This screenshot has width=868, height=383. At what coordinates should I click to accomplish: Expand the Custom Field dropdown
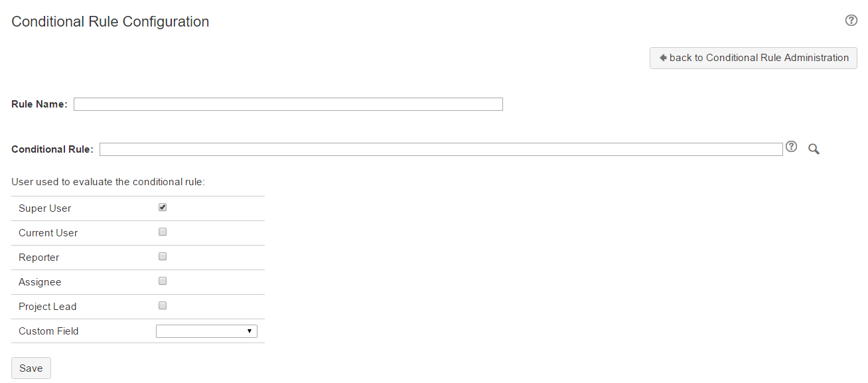(206, 331)
